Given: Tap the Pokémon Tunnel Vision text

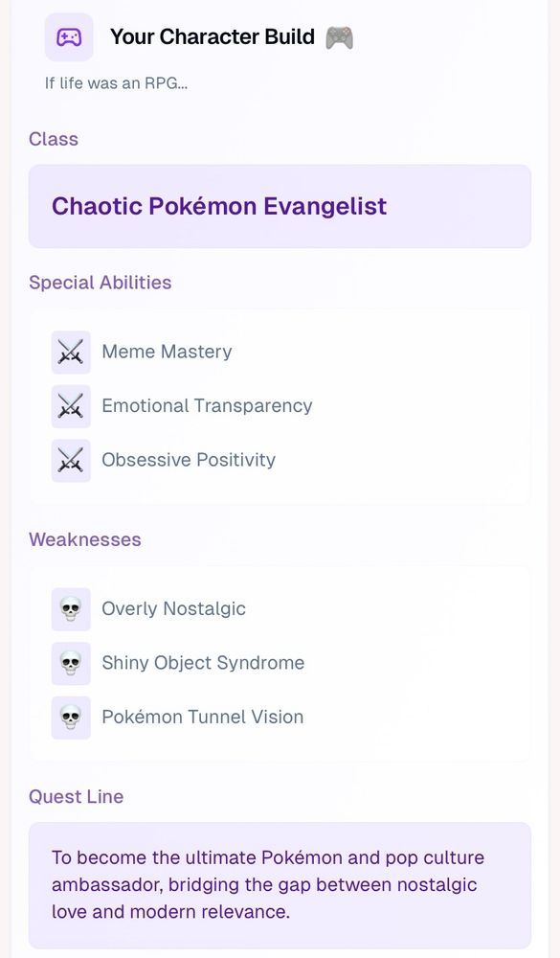Looking at the screenshot, I should pos(203,718).
